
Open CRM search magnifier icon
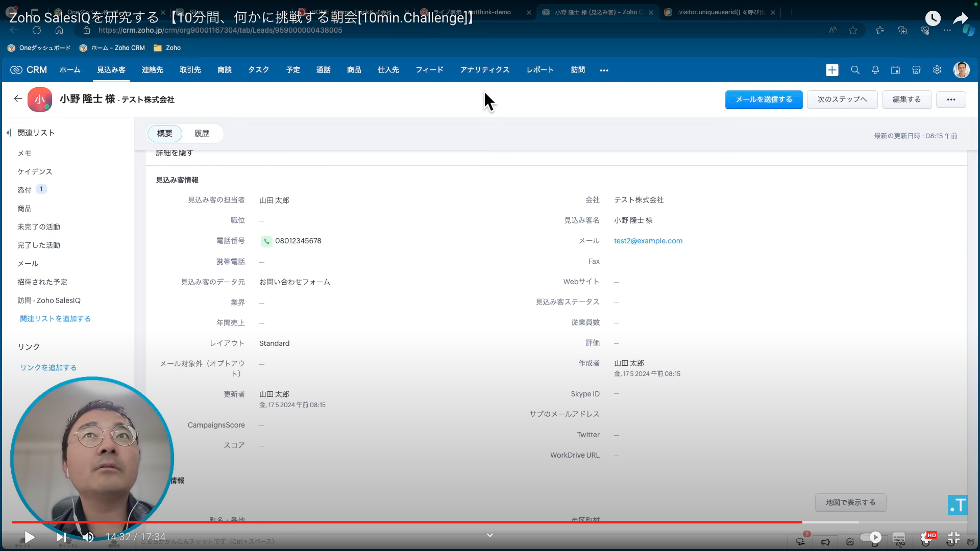(x=855, y=70)
